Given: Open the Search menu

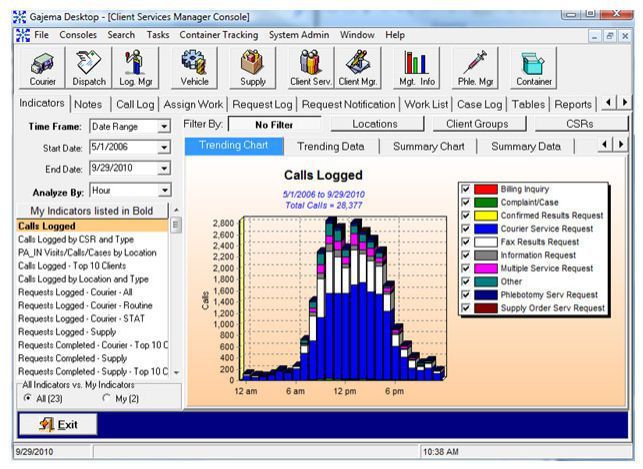Looking at the screenshot, I should [x=121, y=35].
